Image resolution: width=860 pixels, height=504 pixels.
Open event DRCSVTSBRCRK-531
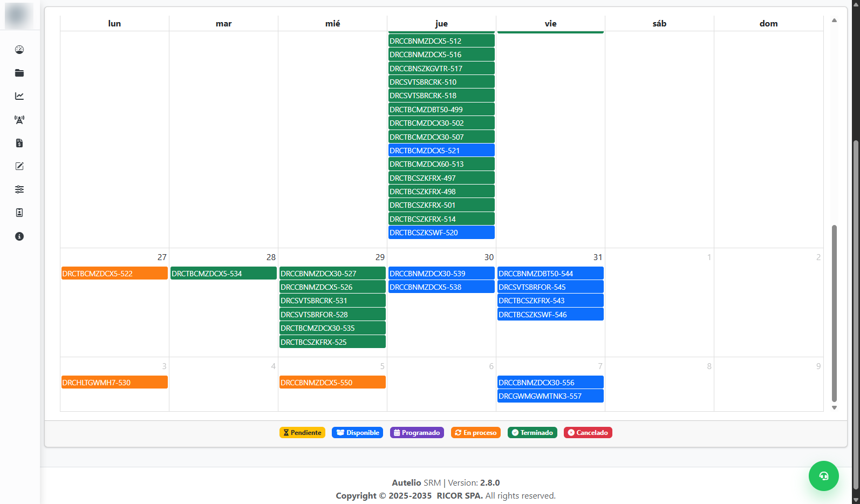pos(332,301)
